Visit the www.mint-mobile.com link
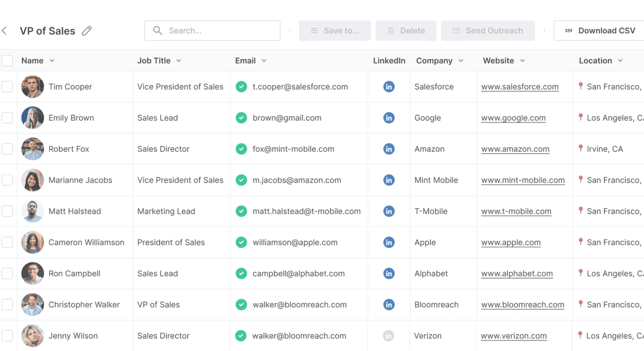This screenshot has height=351, width=644. pyautogui.click(x=523, y=180)
